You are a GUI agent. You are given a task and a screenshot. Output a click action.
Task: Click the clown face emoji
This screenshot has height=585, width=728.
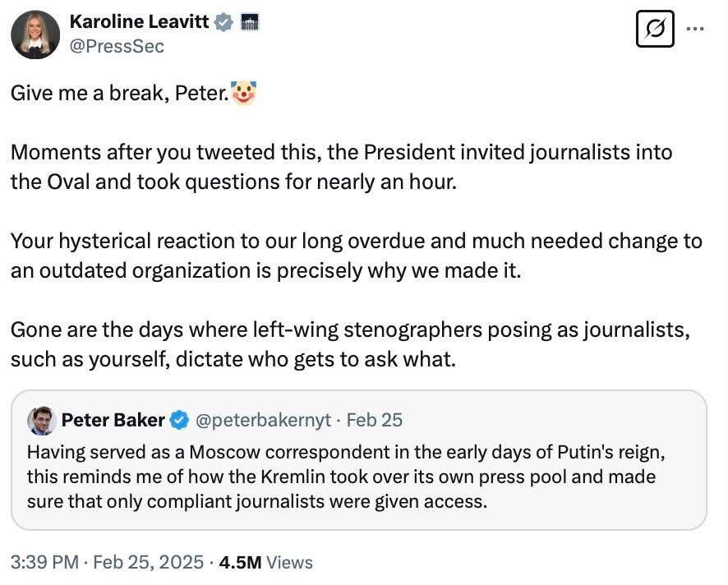pos(244,93)
